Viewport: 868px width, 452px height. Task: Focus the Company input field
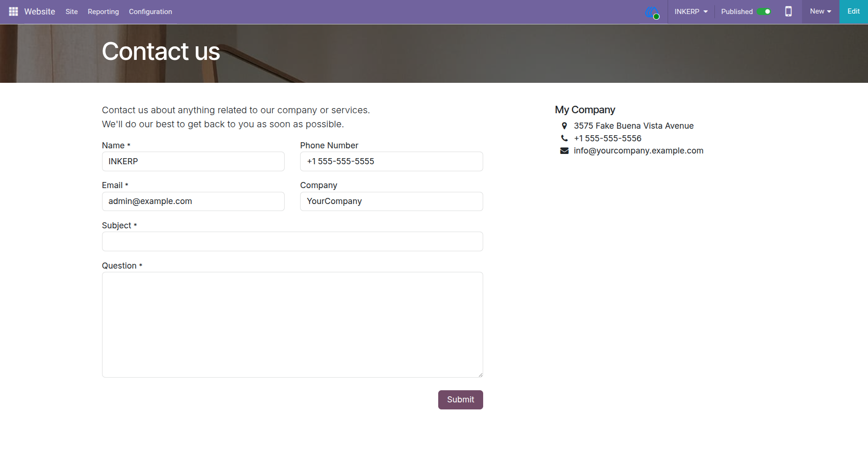click(x=391, y=201)
